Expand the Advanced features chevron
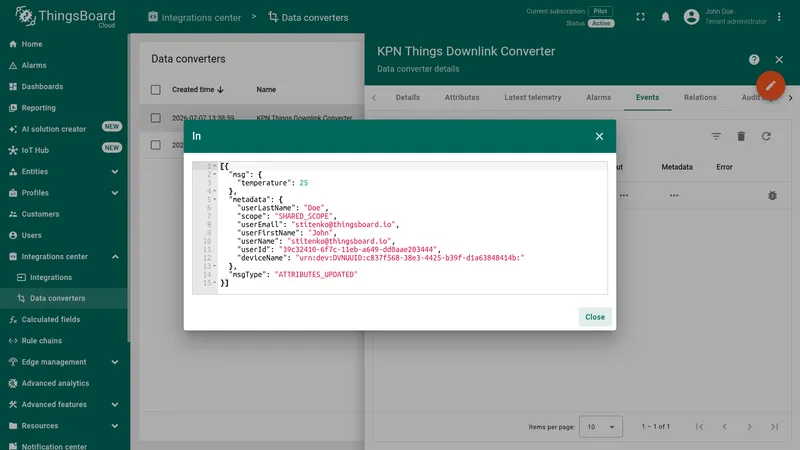Image resolution: width=800 pixels, height=450 pixels. [115, 405]
